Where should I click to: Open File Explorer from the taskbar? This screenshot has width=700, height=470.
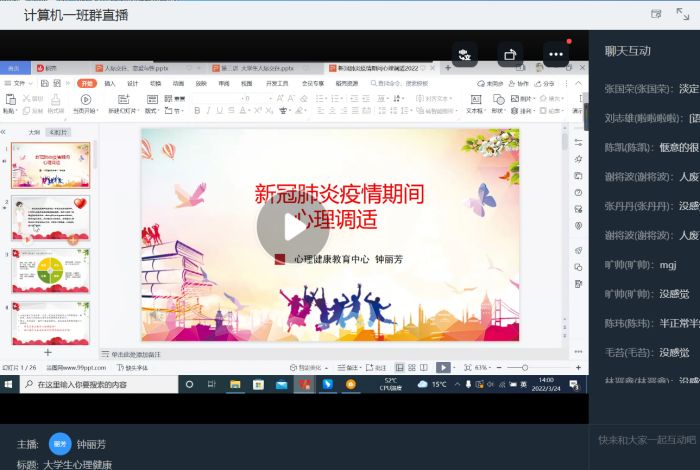(x=235, y=384)
